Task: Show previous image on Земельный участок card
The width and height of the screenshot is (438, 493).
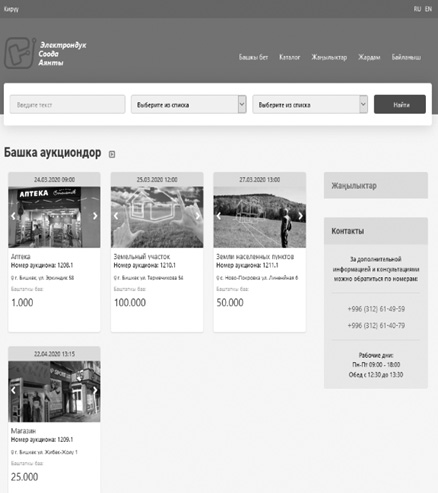Action: pyautogui.click(x=116, y=216)
